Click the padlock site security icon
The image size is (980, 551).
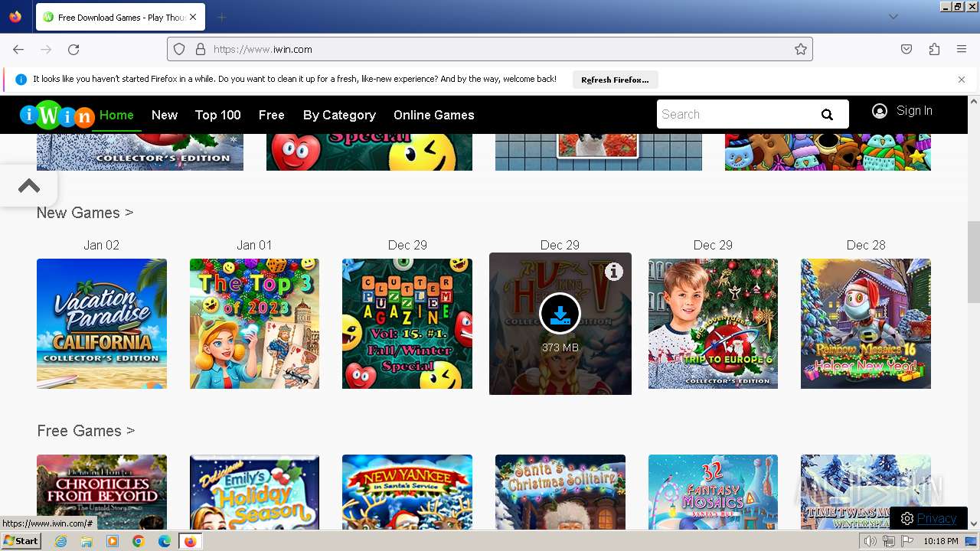(201, 49)
